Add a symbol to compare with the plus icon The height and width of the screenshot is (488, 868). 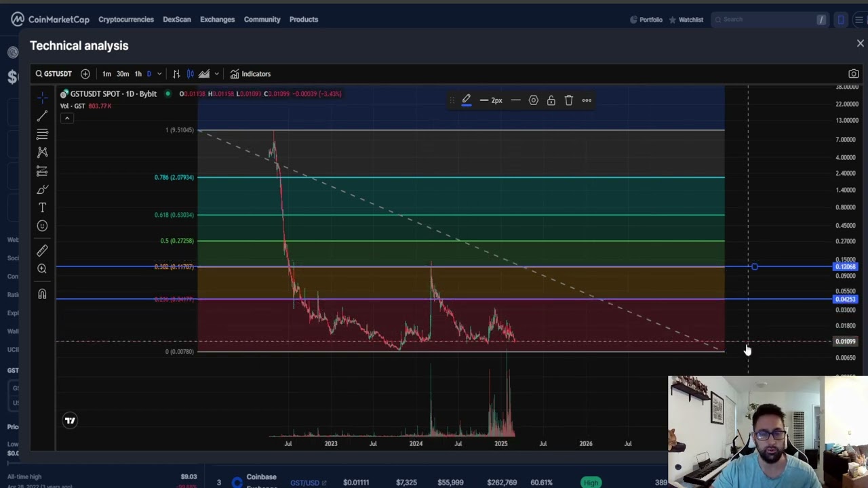[x=85, y=74]
